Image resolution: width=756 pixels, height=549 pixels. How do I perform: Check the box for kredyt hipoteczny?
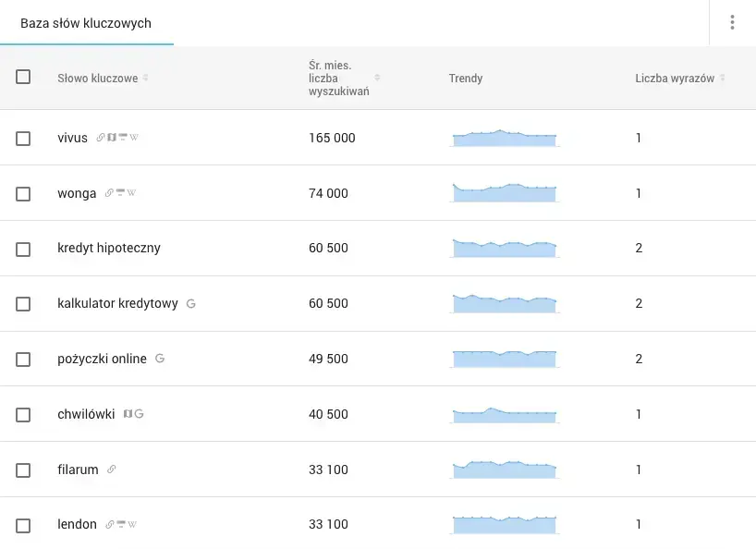[23, 249]
